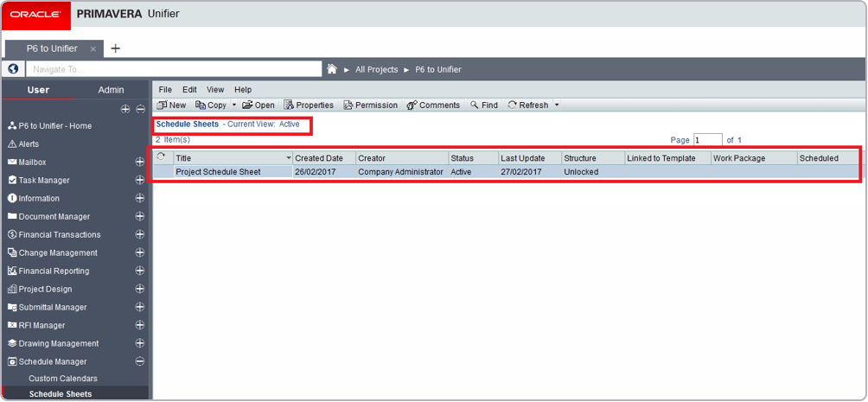Click the Mailbox envelope icon
The image size is (868, 402).
(12, 163)
